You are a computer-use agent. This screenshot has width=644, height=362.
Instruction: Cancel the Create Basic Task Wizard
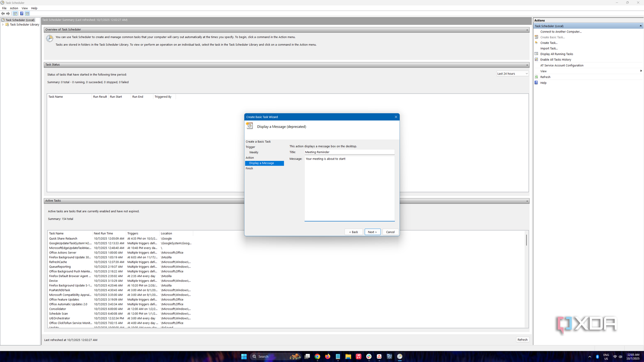[390, 232]
